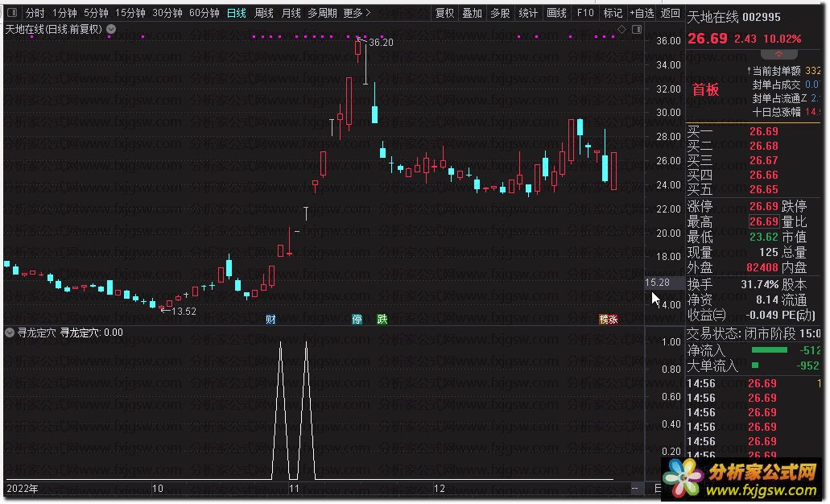The image size is (830, 504).
Task: Open the 寻龙定穴 indicator dropdown
Action: pos(10,333)
